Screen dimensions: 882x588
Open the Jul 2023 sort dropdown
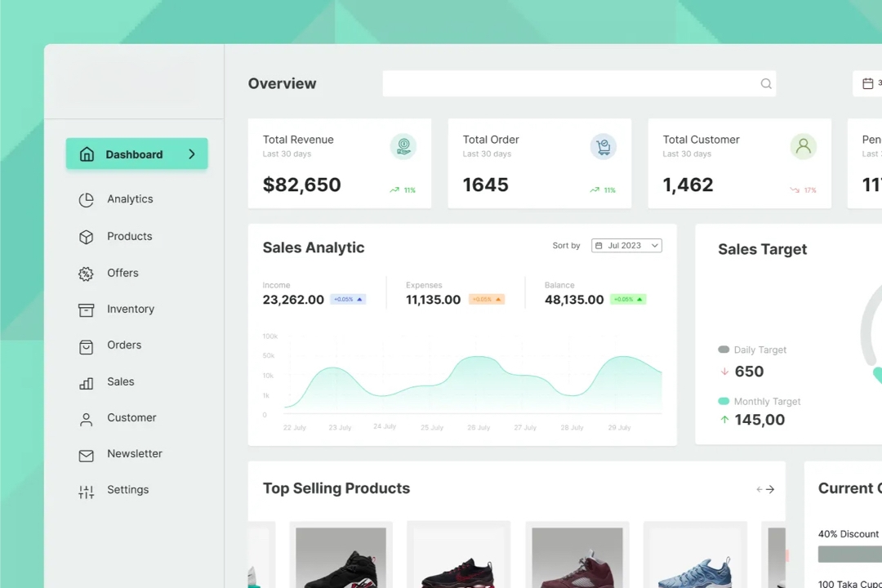[626, 246]
